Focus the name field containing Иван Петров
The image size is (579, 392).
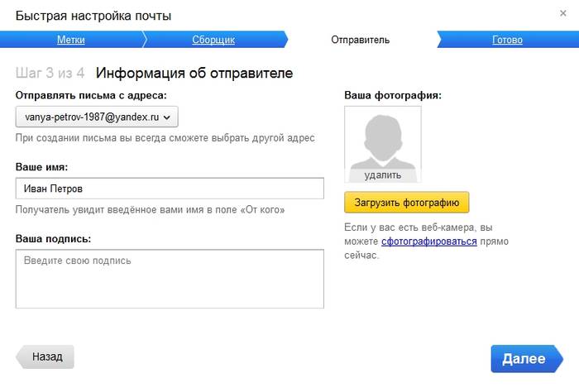[170, 189]
